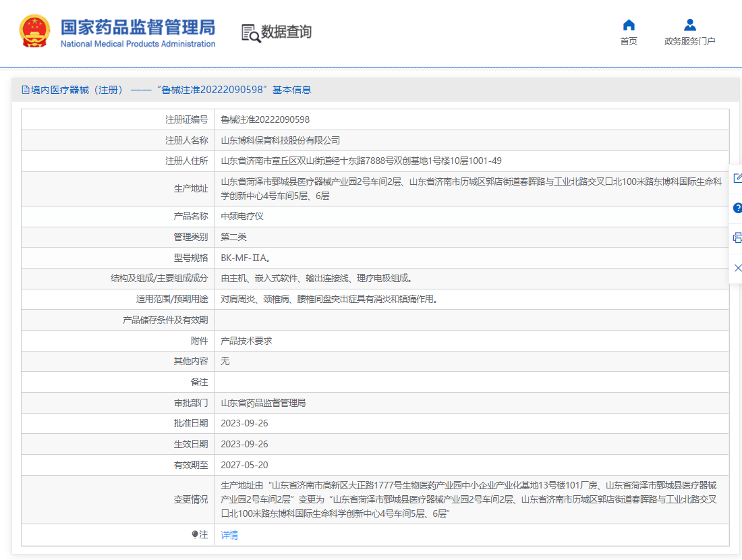Open the 详情 link
The width and height of the screenshot is (742, 560).
coord(229,535)
